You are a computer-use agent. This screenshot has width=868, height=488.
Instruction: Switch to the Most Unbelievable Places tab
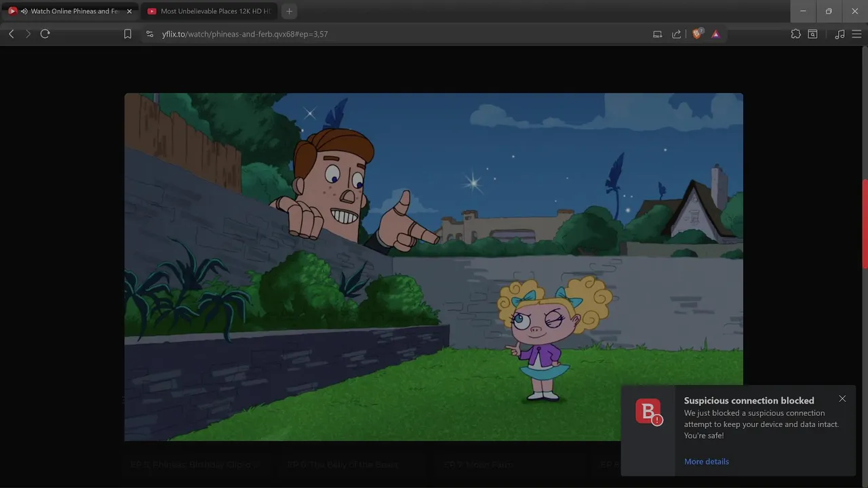(x=209, y=11)
